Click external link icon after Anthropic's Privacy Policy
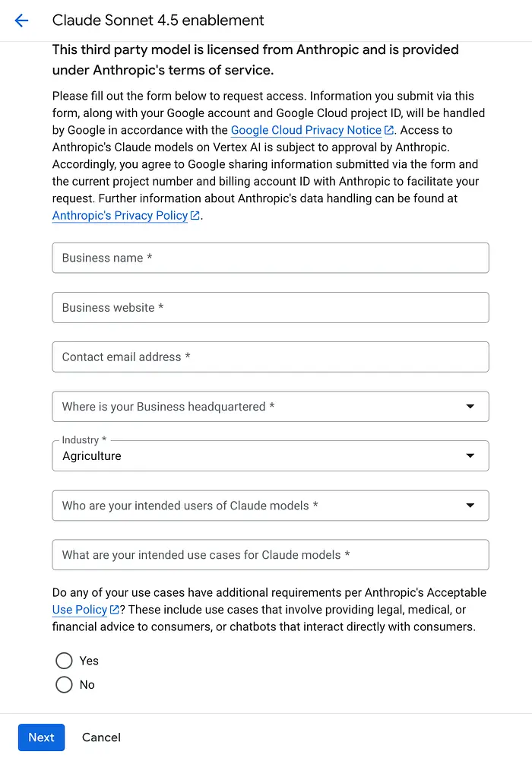Screen dimensions: 532x758 (195, 216)
